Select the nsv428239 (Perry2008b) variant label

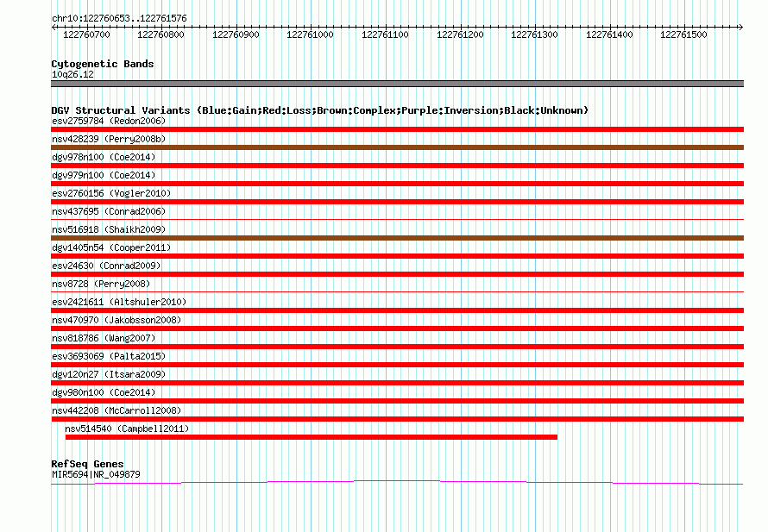click(x=109, y=139)
